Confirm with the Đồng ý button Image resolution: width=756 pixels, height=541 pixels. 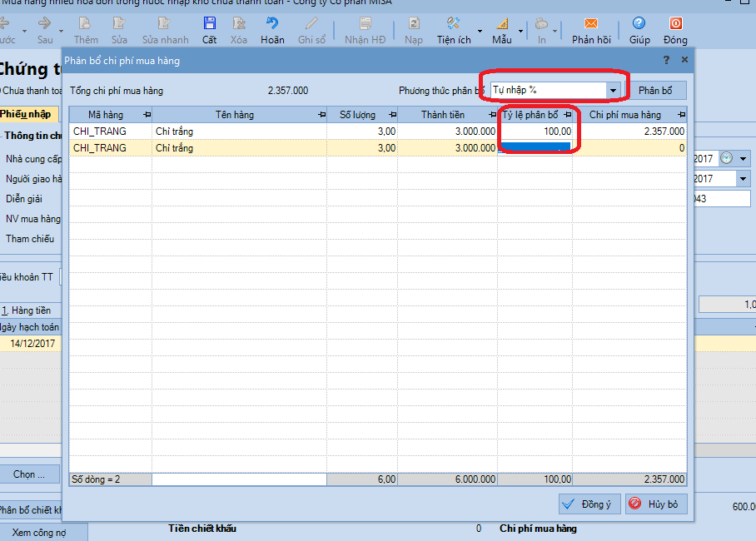click(589, 504)
